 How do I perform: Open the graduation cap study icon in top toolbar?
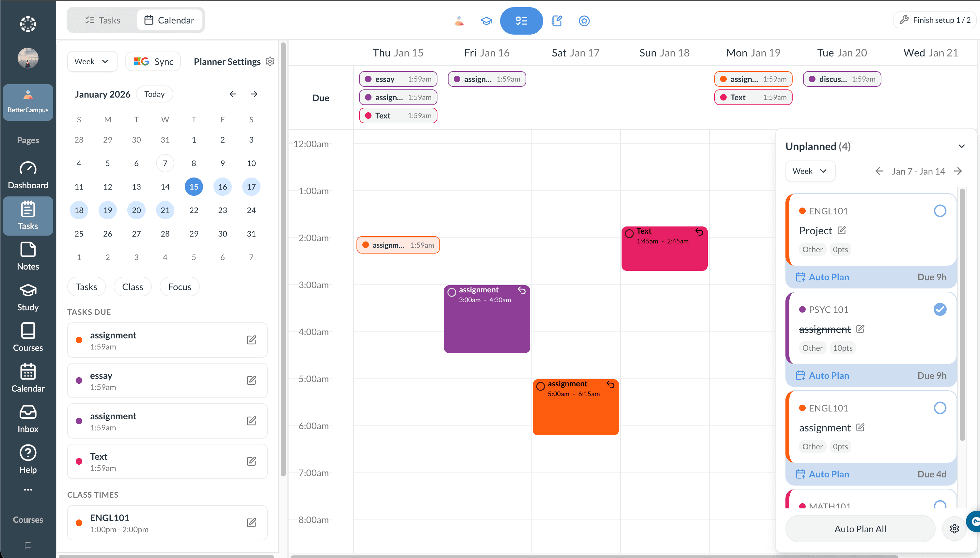[486, 21]
